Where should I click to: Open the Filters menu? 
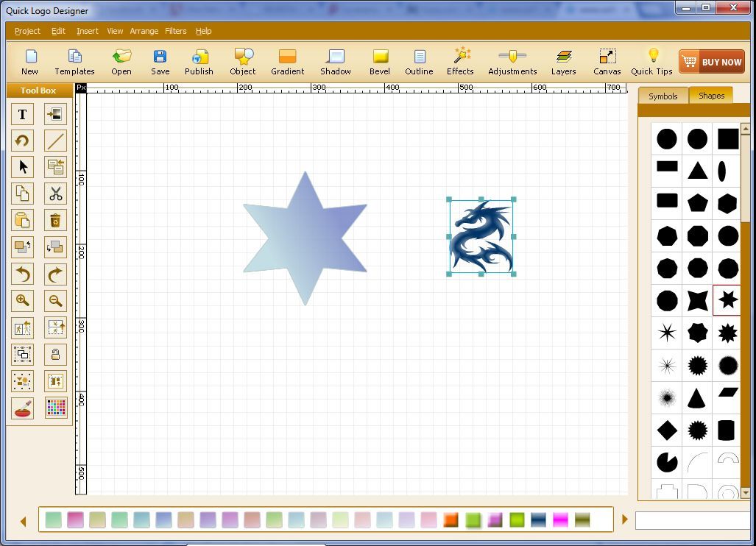(x=176, y=31)
